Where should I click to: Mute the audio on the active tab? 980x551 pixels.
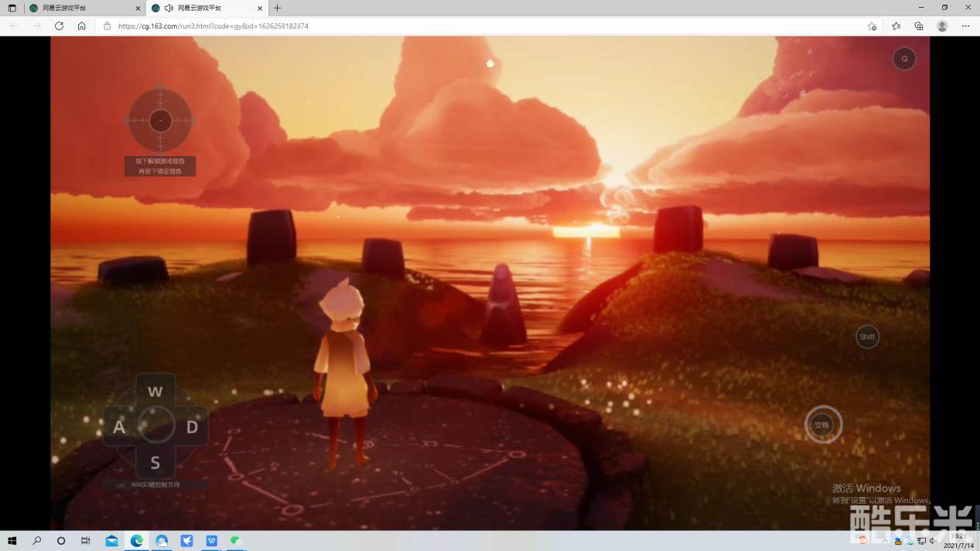coord(169,9)
